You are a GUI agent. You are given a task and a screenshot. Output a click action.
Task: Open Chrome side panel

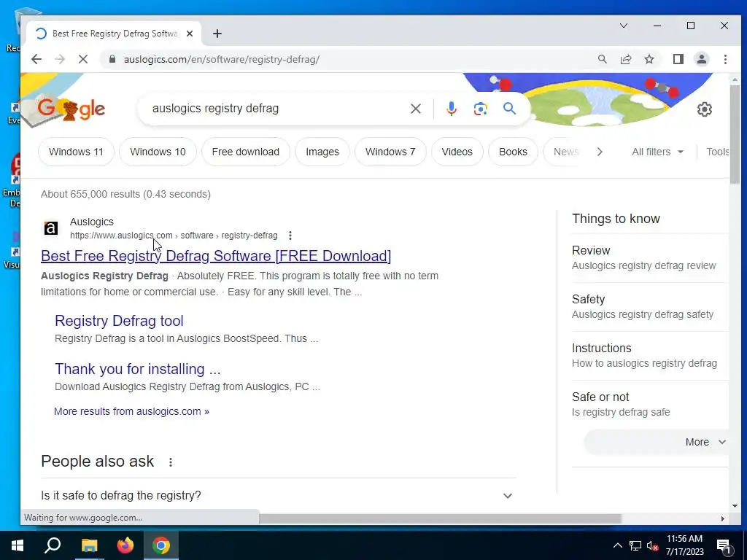pyautogui.click(x=678, y=59)
